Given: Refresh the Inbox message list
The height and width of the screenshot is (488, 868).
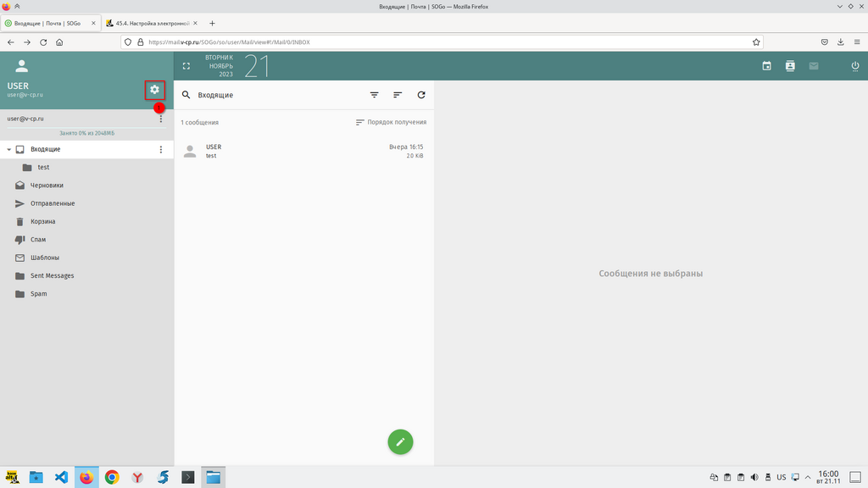Looking at the screenshot, I should tap(421, 95).
